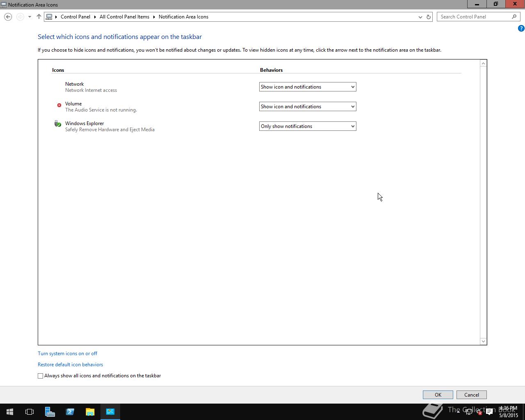This screenshot has width=525, height=420.
Task: Confirm with the OK button
Action: pos(438,395)
